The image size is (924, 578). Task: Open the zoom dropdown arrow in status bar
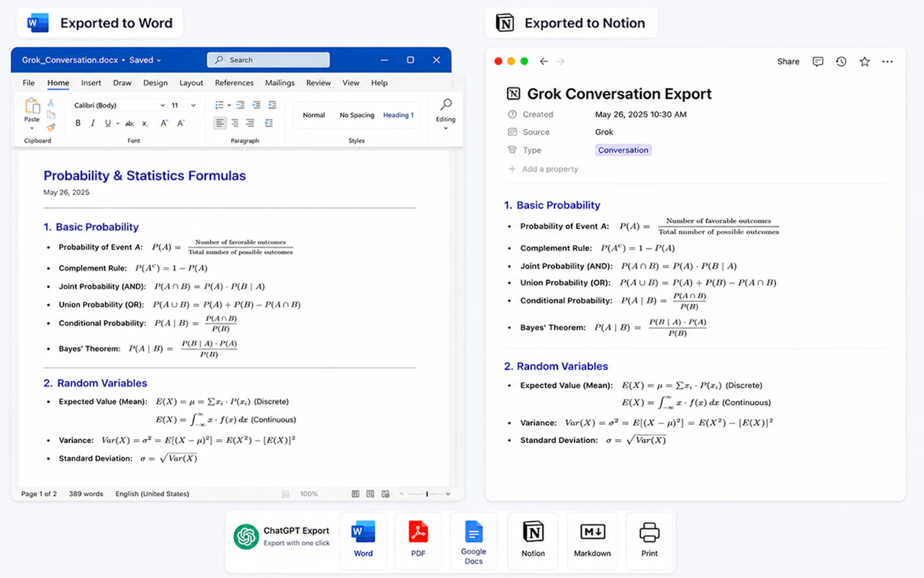tap(448, 494)
